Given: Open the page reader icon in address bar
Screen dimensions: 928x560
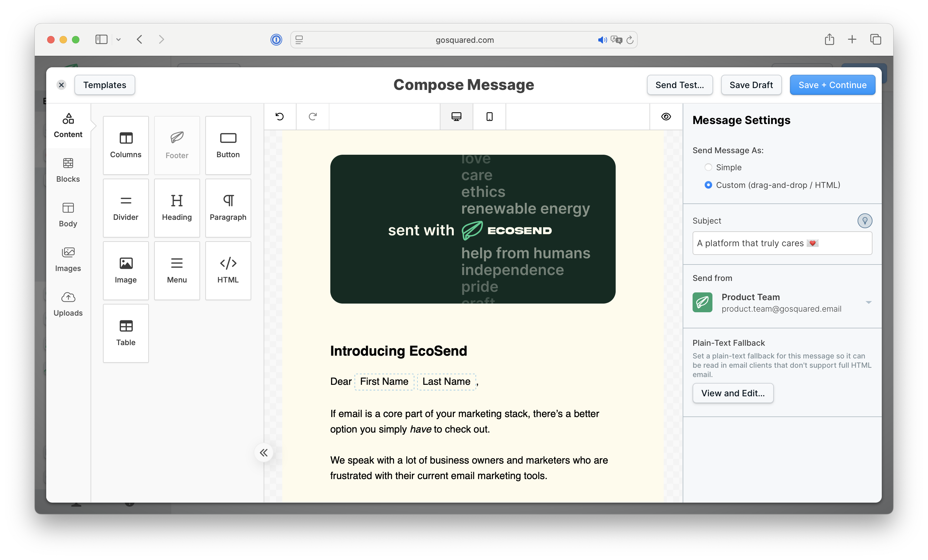Looking at the screenshot, I should (x=299, y=40).
